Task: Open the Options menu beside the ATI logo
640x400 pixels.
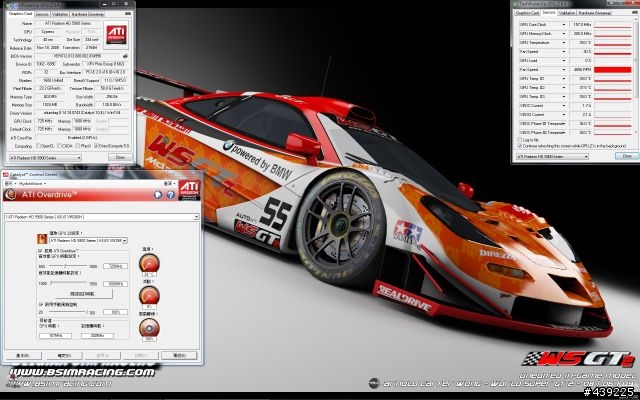Action: (x=169, y=184)
